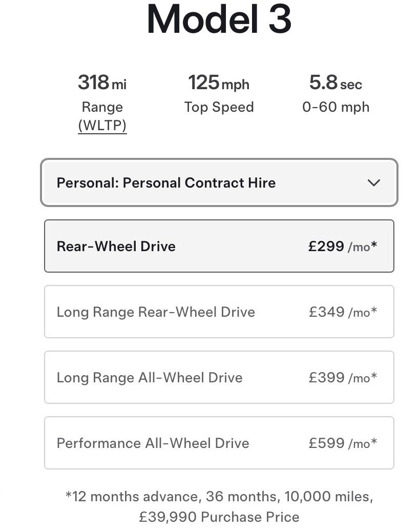420x532 pixels.
Task: Click the £299 /mo price
Action: pos(342,247)
